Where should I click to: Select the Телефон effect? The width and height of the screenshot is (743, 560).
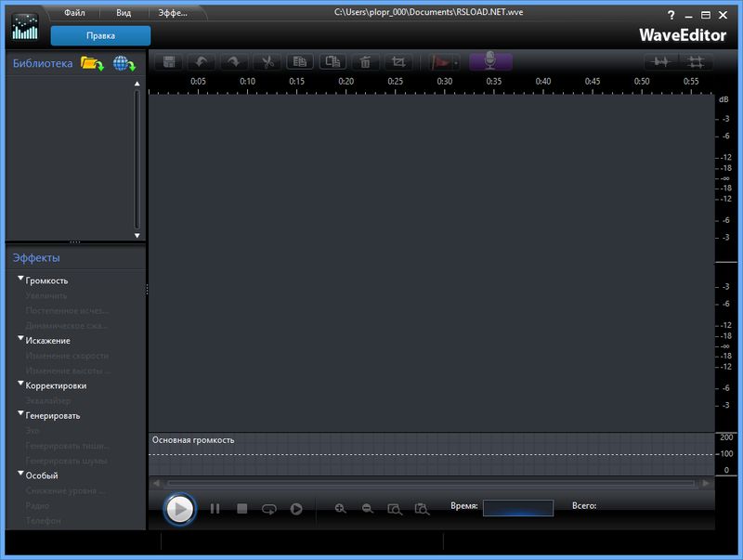[x=43, y=521]
